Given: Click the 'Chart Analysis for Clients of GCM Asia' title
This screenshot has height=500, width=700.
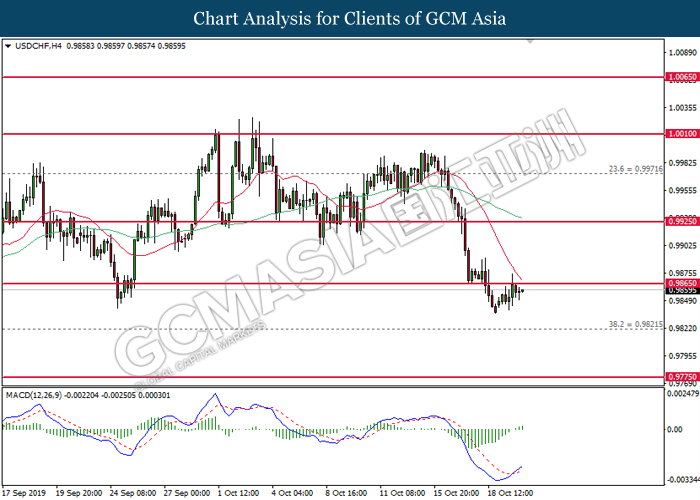Looking at the screenshot, I should (x=350, y=19).
